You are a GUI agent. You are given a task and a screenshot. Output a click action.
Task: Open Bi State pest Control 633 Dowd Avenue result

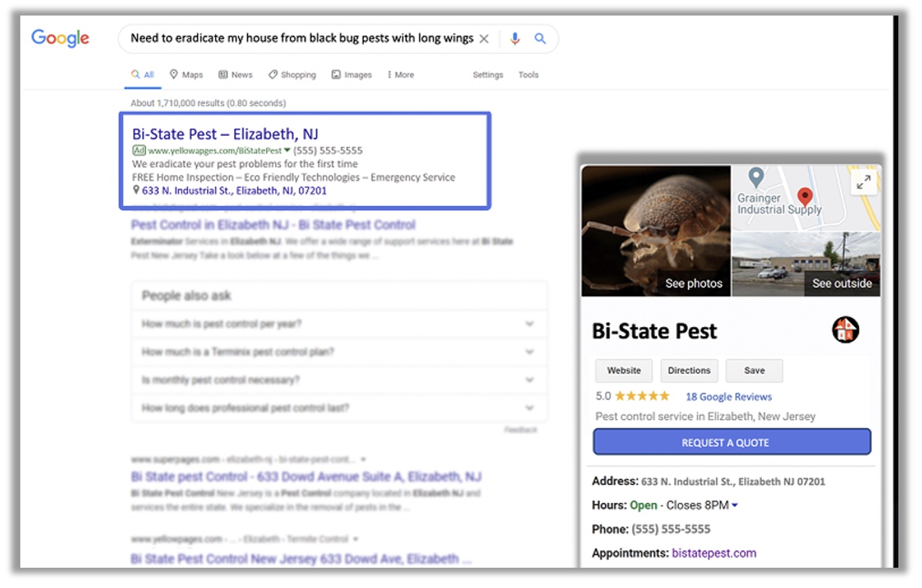coord(306,476)
